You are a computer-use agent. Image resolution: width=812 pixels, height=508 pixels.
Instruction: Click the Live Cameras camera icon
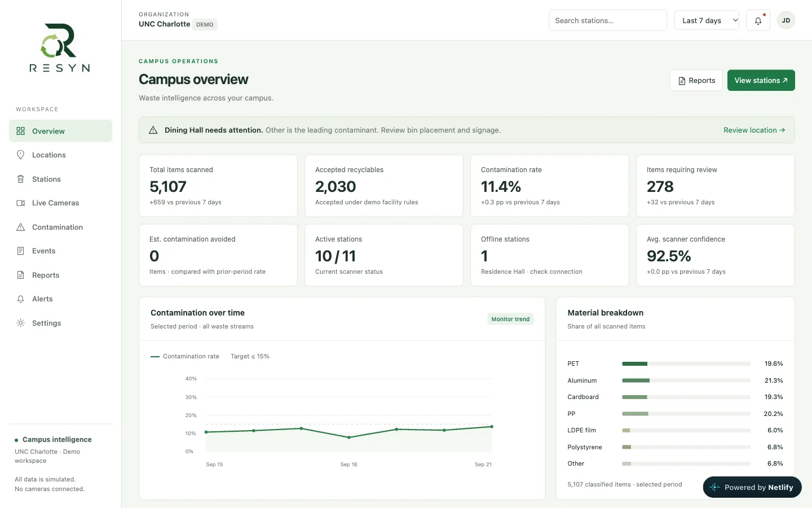21,203
